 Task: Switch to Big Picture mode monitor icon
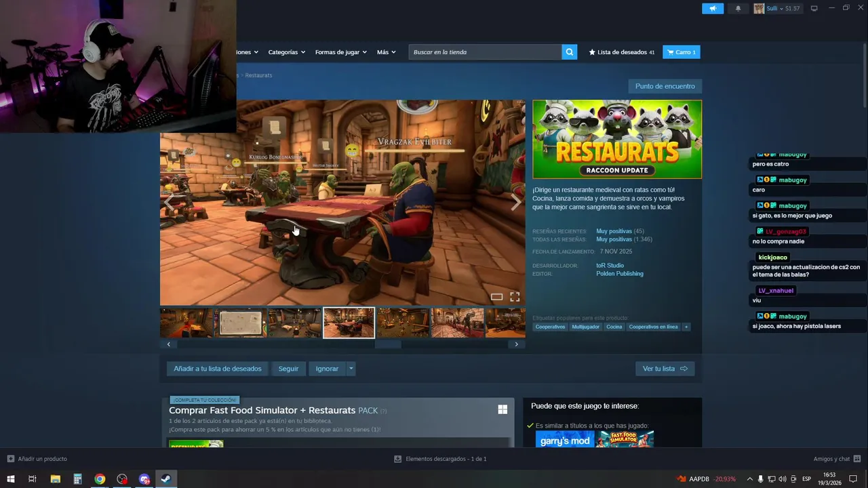(814, 8)
